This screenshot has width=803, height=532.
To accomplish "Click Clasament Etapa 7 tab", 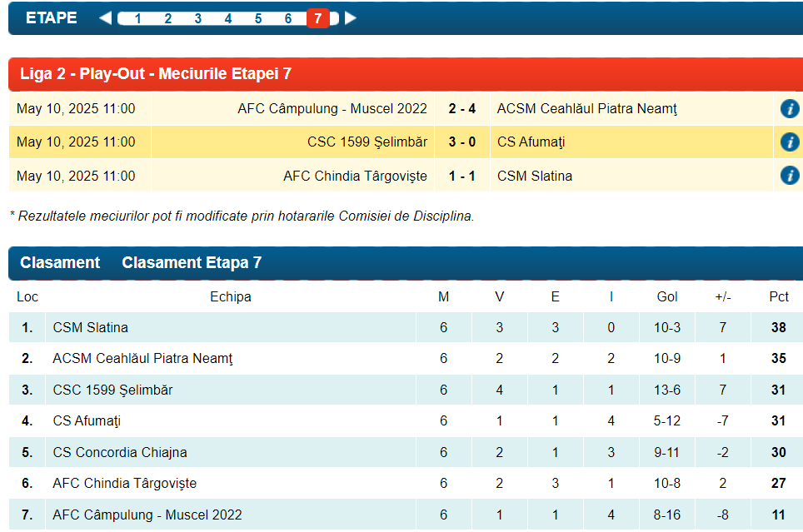I will click(x=192, y=263).
